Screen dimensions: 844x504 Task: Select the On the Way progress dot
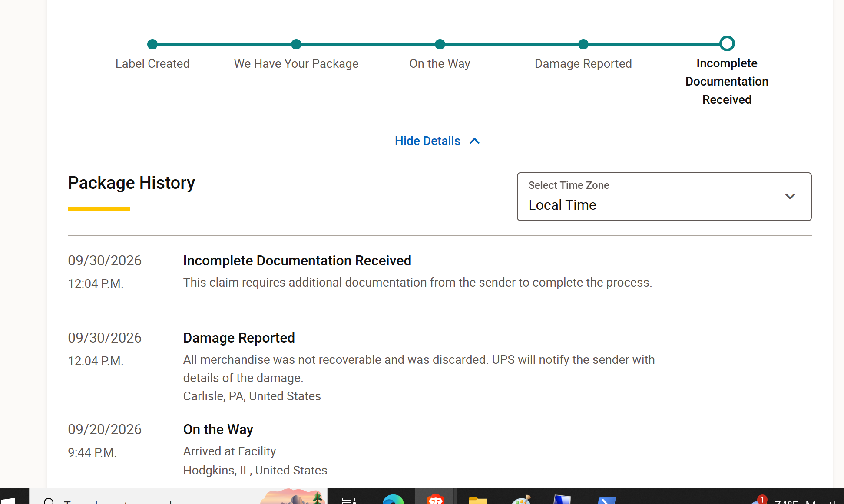[440, 44]
